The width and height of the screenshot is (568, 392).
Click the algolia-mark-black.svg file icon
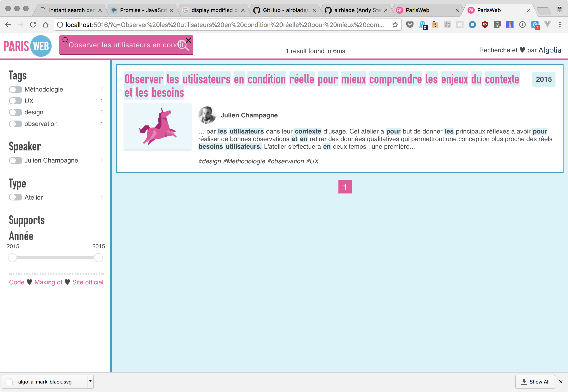tap(10, 382)
